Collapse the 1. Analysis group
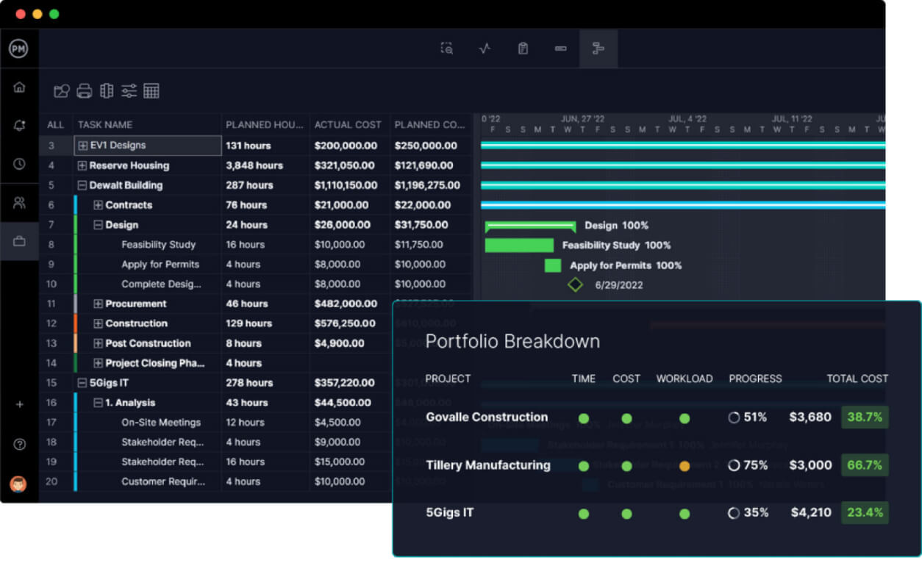This screenshot has width=922, height=588. (x=99, y=403)
